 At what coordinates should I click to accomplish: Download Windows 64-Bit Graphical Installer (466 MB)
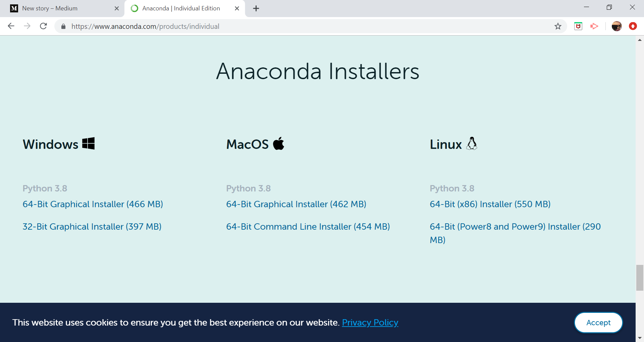coord(93,204)
